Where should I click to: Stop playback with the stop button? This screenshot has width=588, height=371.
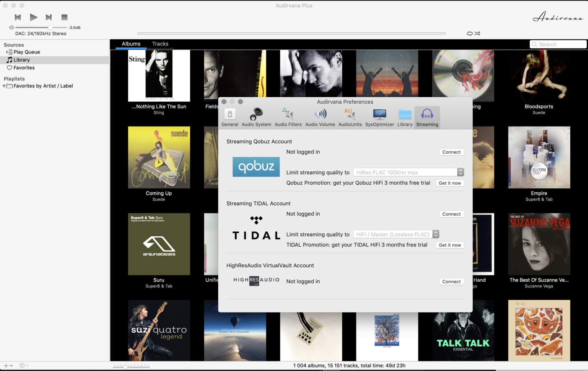pos(65,17)
